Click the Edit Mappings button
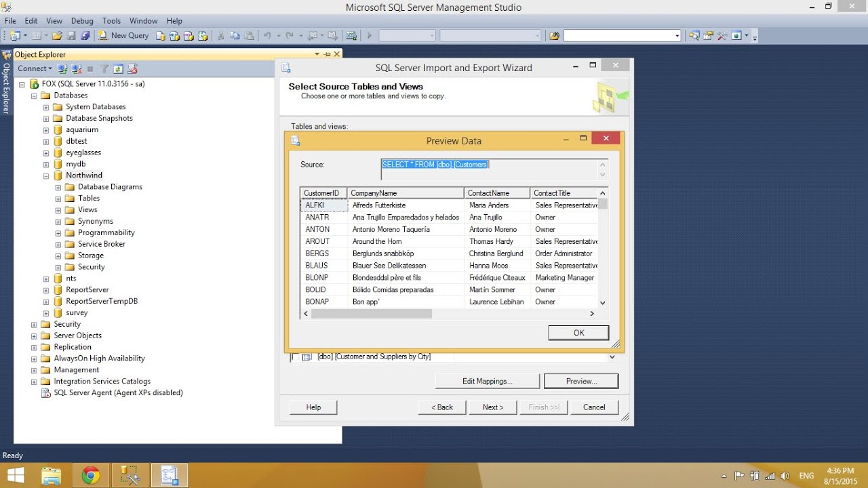Screen dimensions: 868x488 pyautogui.click(x=487, y=381)
